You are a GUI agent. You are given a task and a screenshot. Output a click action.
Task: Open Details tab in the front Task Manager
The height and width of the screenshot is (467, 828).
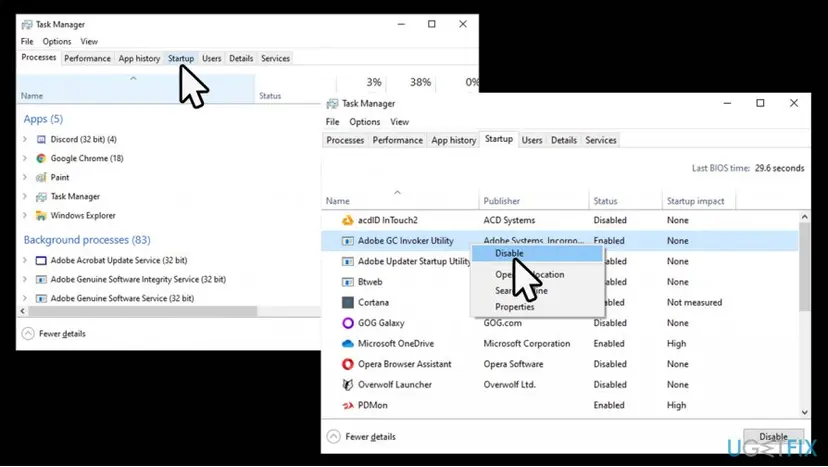click(x=563, y=141)
